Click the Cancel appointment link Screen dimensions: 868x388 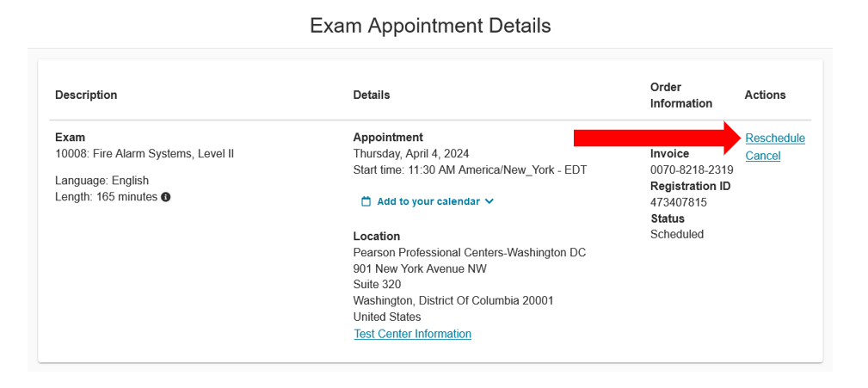[763, 156]
